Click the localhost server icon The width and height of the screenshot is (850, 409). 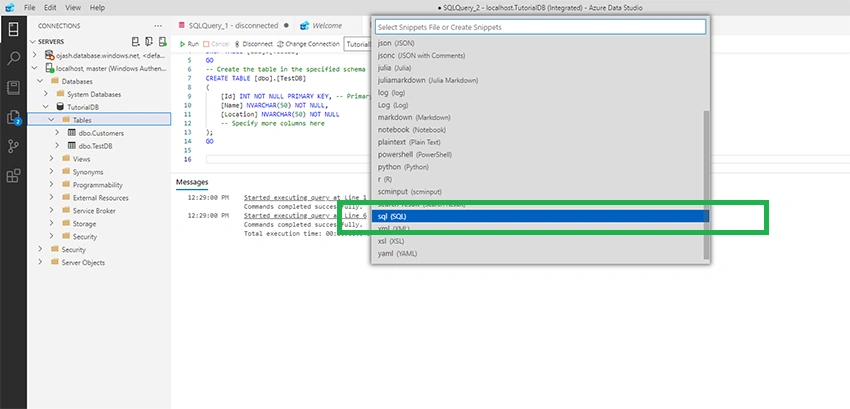click(50, 68)
